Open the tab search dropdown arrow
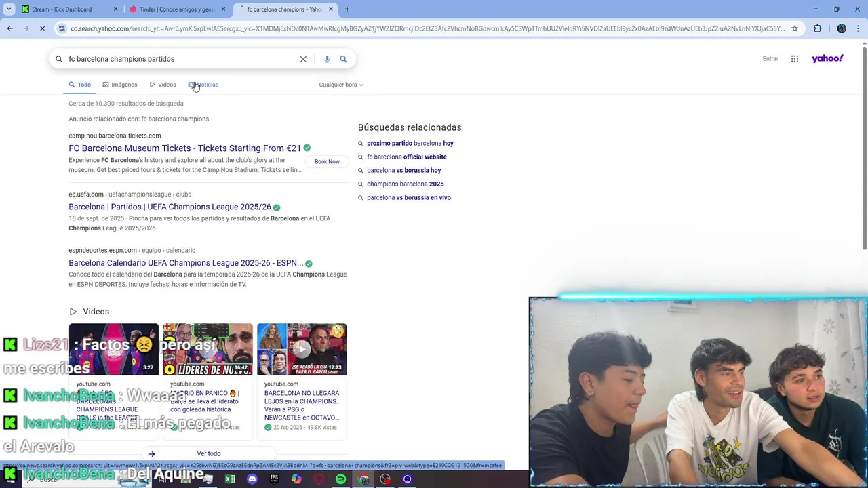 9,9
